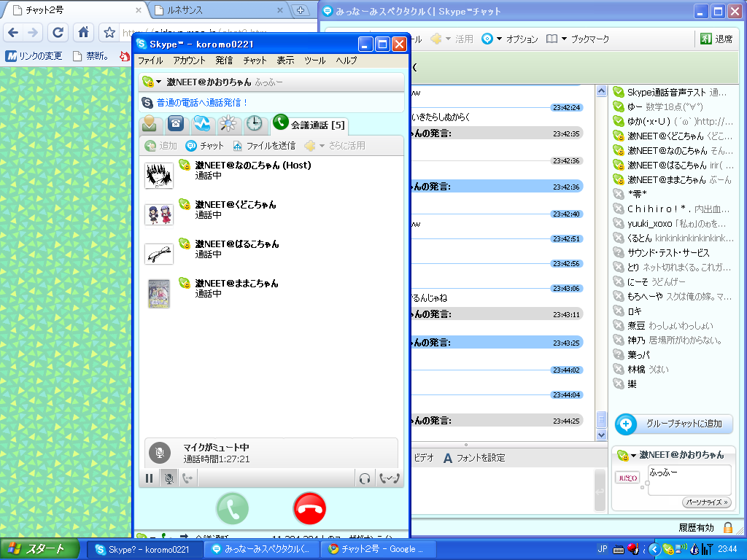This screenshot has width=747, height=560.
Task: Click 普通の電話へ通話発信 link
Action: (x=203, y=102)
